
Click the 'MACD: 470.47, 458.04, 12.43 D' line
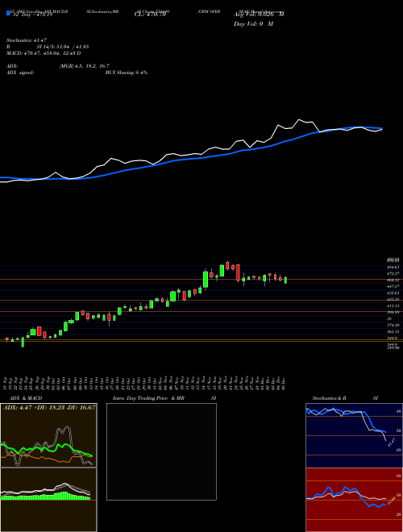click(44, 53)
